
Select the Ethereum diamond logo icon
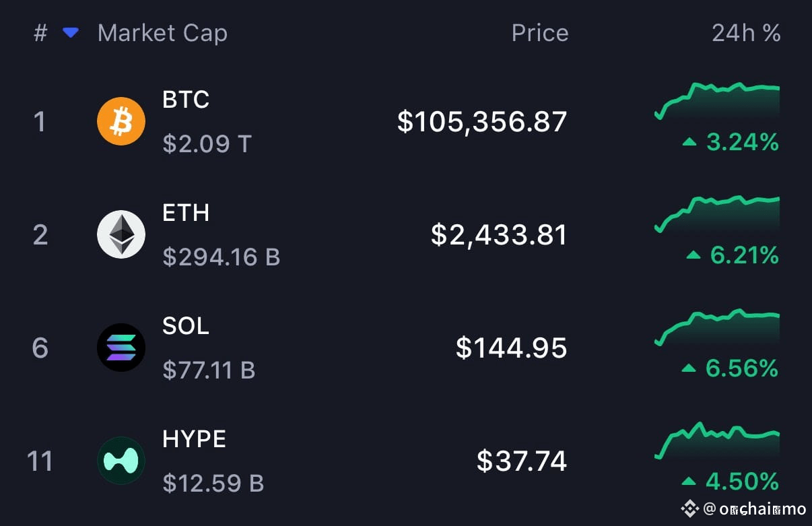coord(121,234)
